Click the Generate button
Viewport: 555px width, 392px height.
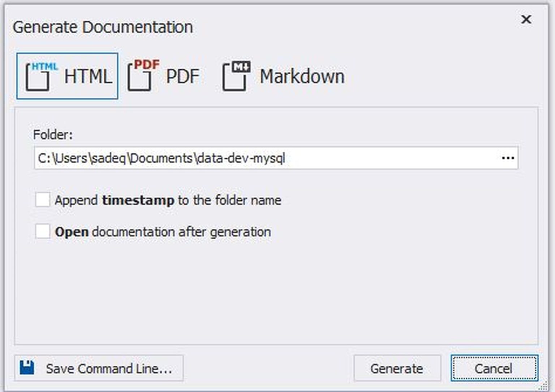pyautogui.click(x=396, y=368)
